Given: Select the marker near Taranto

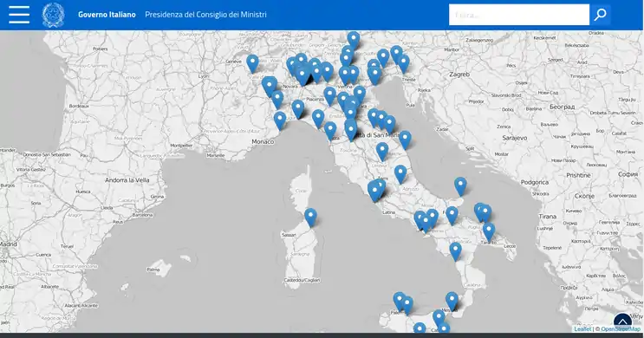Looking at the screenshot, I should click(489, 232).
